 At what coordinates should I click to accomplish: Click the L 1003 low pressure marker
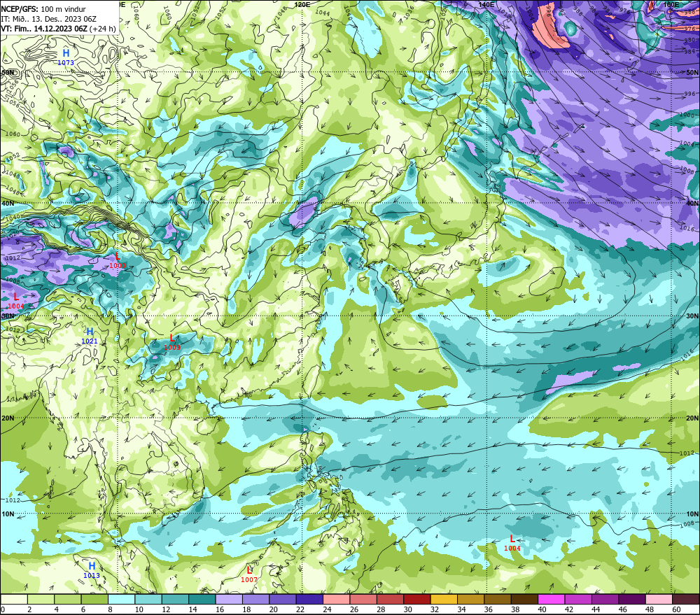172,342
